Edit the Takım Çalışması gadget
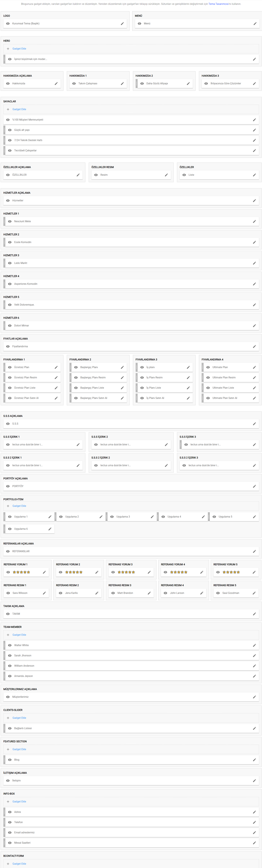Image resolution: width=262 pixels, height=868 pixels. (x=122, y=84)
